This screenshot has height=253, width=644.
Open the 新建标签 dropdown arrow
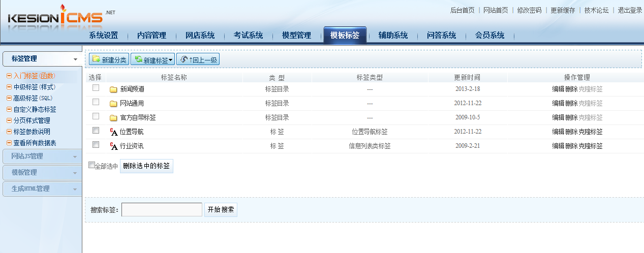[171, 60]
